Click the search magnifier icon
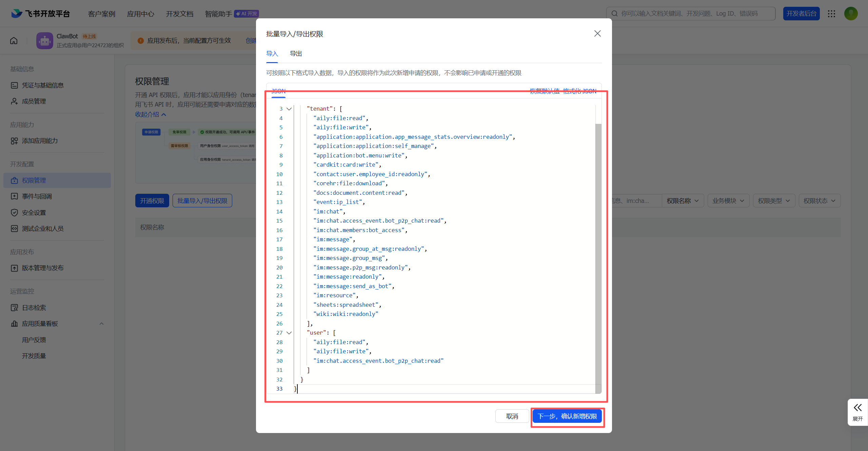 tap(614, 14)
